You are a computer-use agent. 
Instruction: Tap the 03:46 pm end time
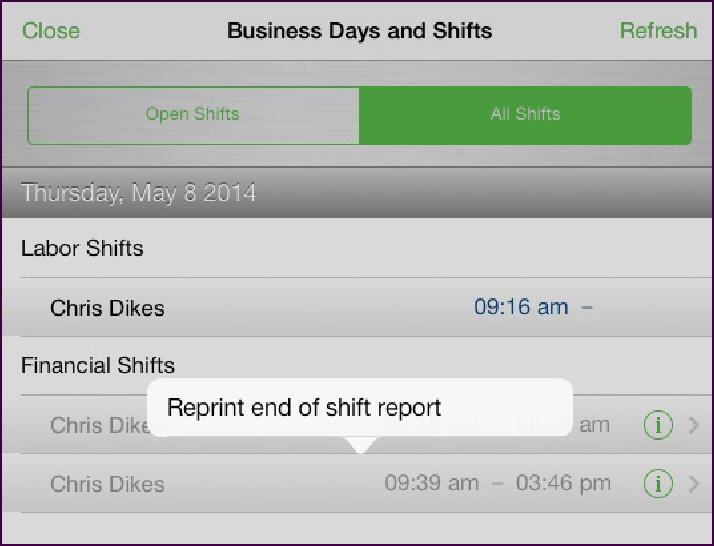coord(563,483)
